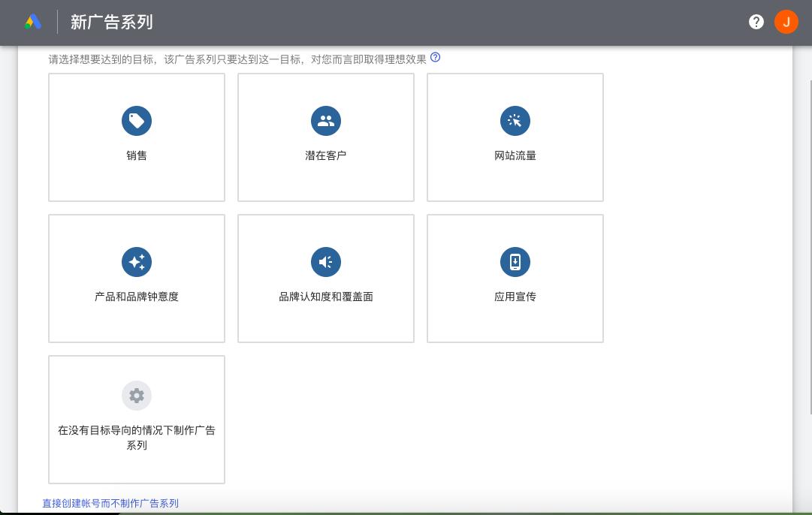Click the Leads people icon
812x515 pixels.
coord(325,121)
